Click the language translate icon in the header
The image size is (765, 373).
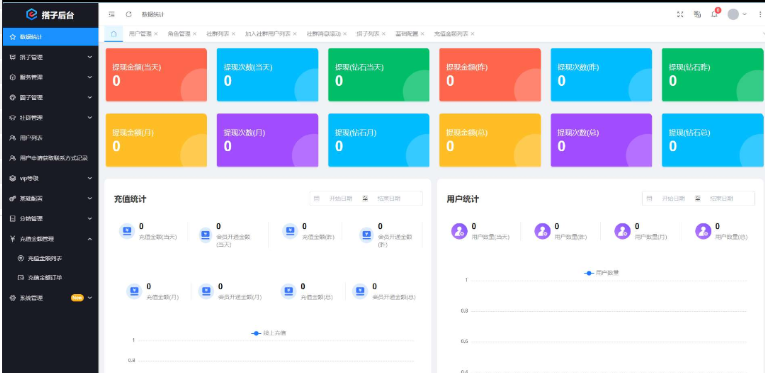pos(697,15)
